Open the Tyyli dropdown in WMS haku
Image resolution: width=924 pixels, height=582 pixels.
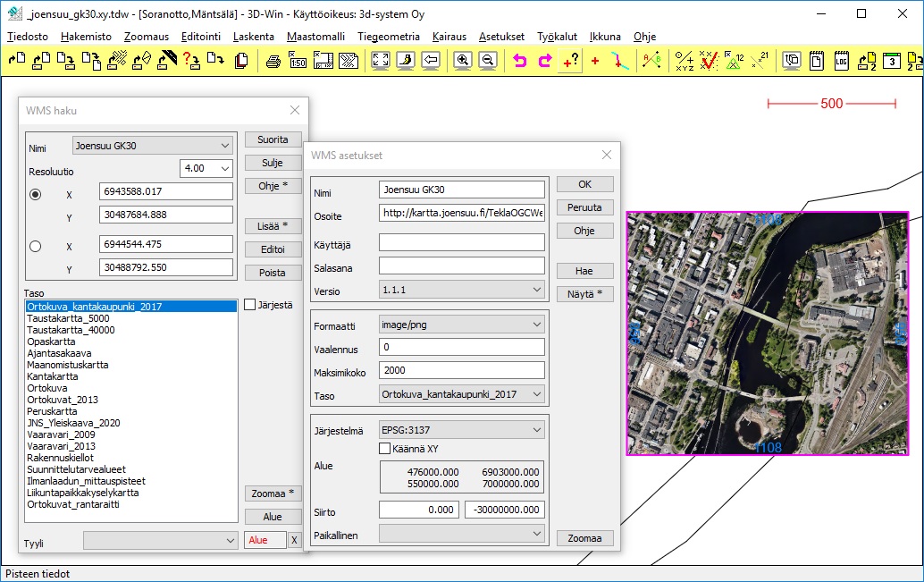[160, 540]
